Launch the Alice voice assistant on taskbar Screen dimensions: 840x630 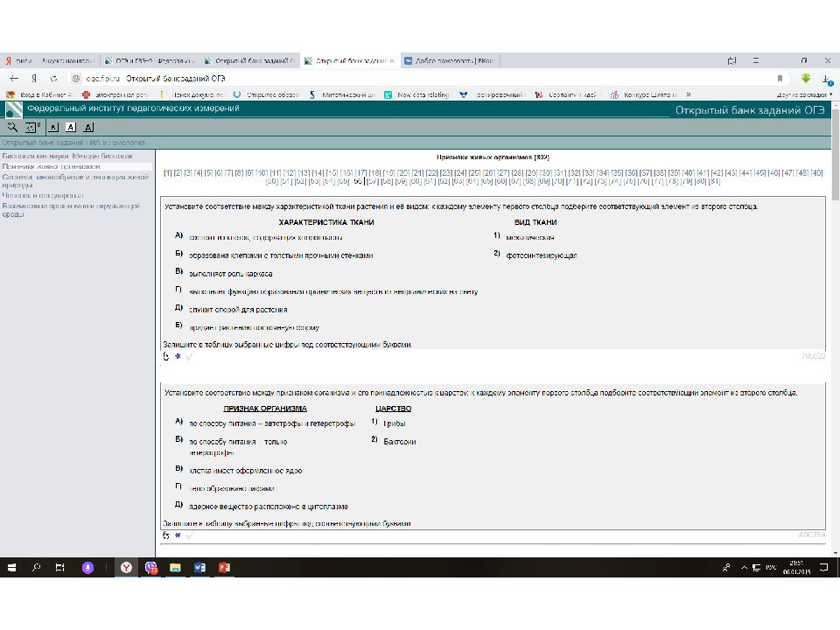(x=87, y=567)
